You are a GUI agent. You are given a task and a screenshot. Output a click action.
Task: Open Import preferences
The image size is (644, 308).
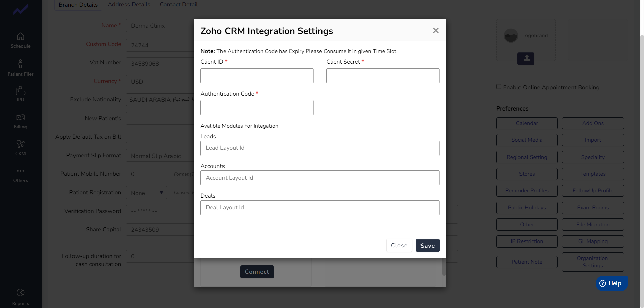coord(593,140)
